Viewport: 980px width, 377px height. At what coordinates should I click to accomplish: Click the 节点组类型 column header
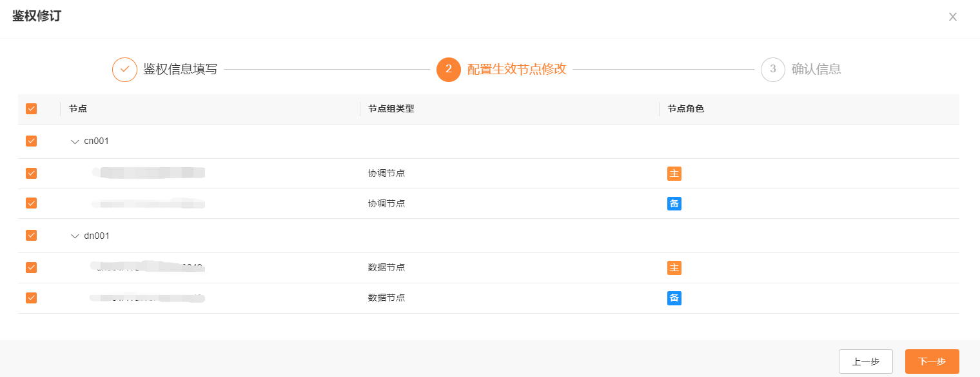tap(391, 108)
